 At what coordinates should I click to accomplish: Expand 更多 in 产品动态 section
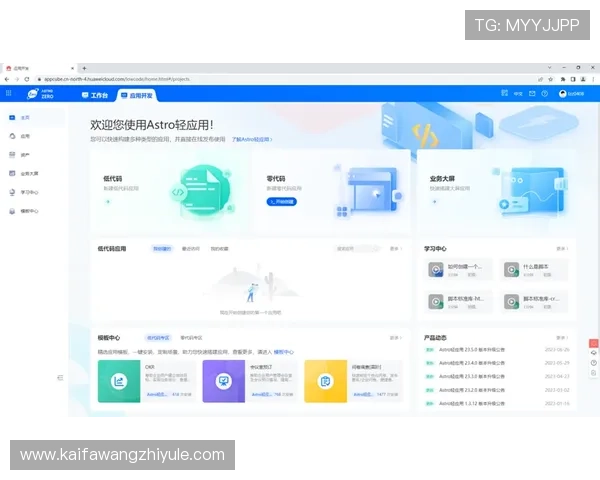coord(562,338)
